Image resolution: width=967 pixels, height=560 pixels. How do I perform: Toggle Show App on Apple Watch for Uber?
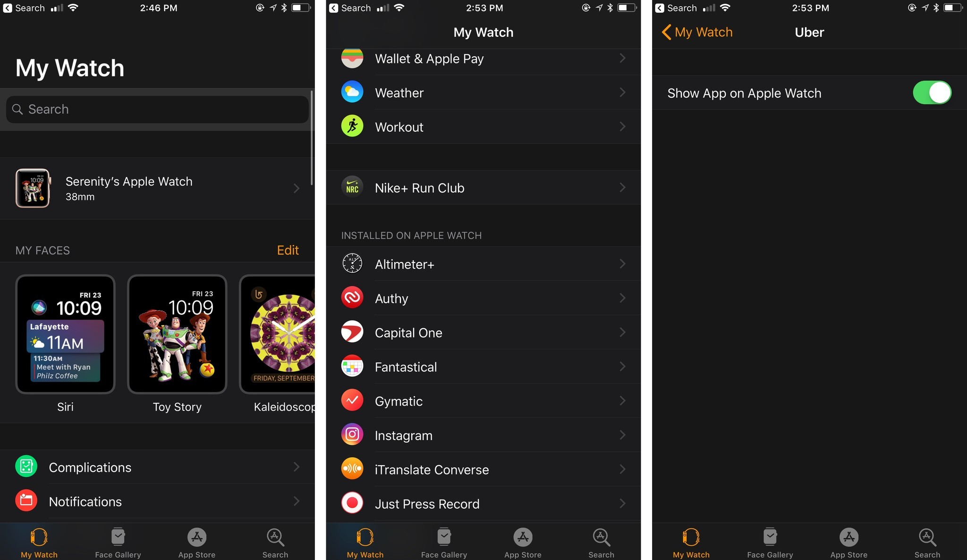click(x=933, y=93)
